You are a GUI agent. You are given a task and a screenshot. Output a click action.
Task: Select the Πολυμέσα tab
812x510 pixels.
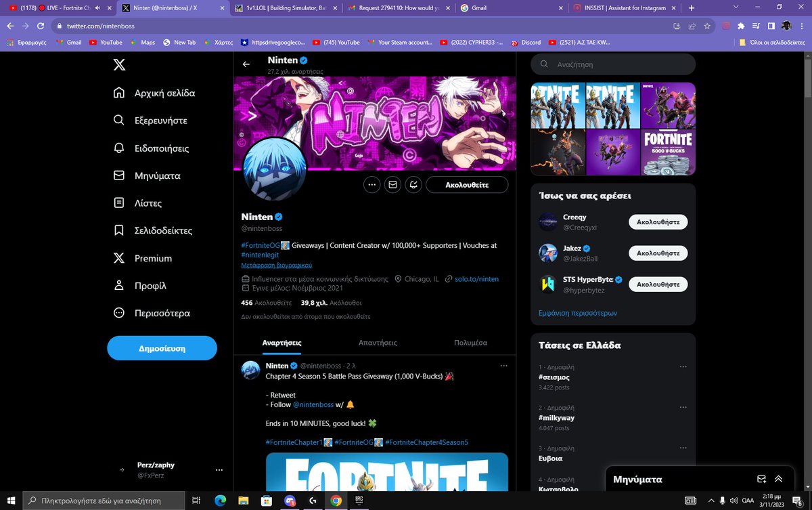point(470,343)
